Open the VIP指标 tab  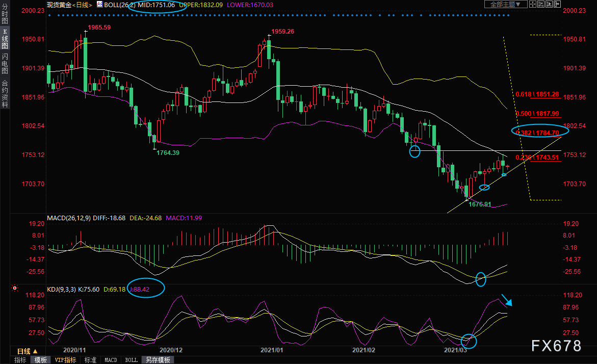coord(65,360)
